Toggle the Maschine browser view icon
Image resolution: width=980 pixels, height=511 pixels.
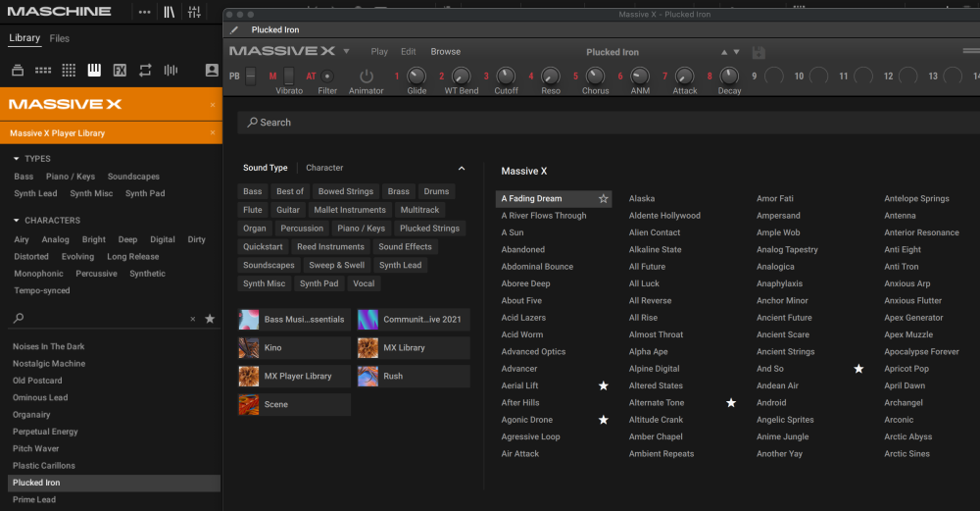[170, 12]
